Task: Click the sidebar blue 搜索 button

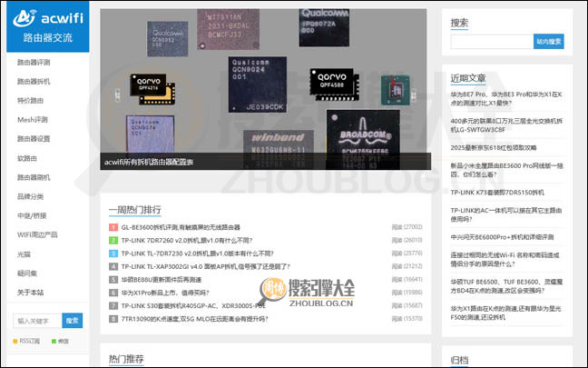Action: (73, 321)
